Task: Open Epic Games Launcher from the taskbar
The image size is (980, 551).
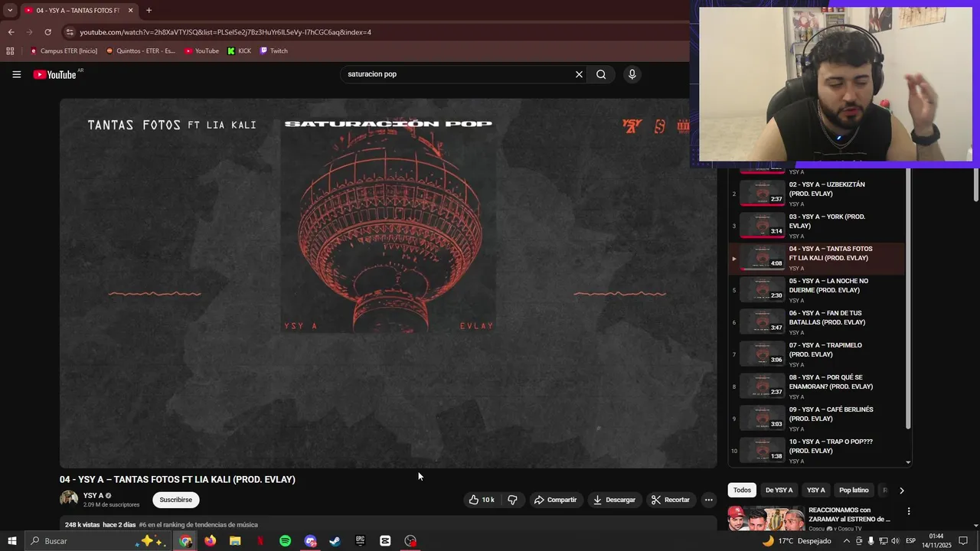Action: click(360, 541)
